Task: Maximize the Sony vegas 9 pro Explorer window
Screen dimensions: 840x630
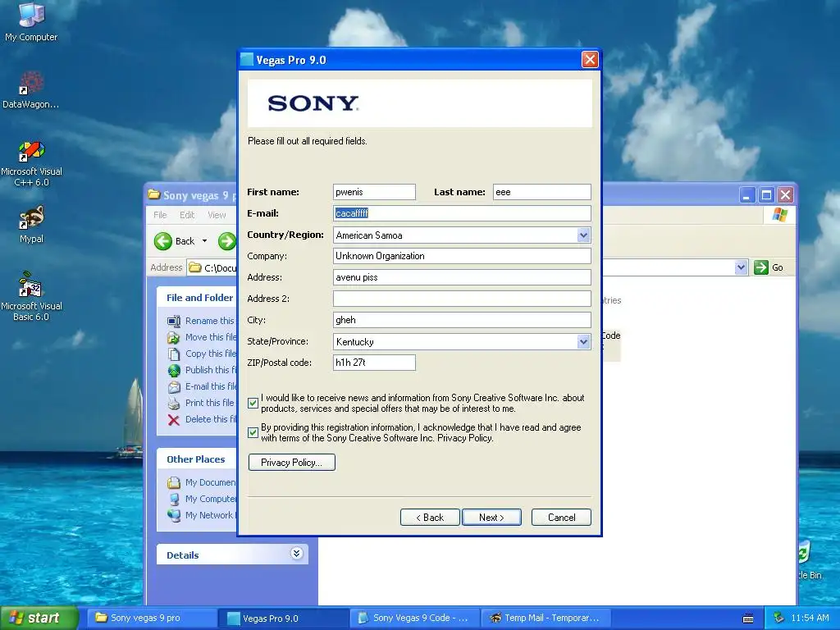Action: pos(766,194)
